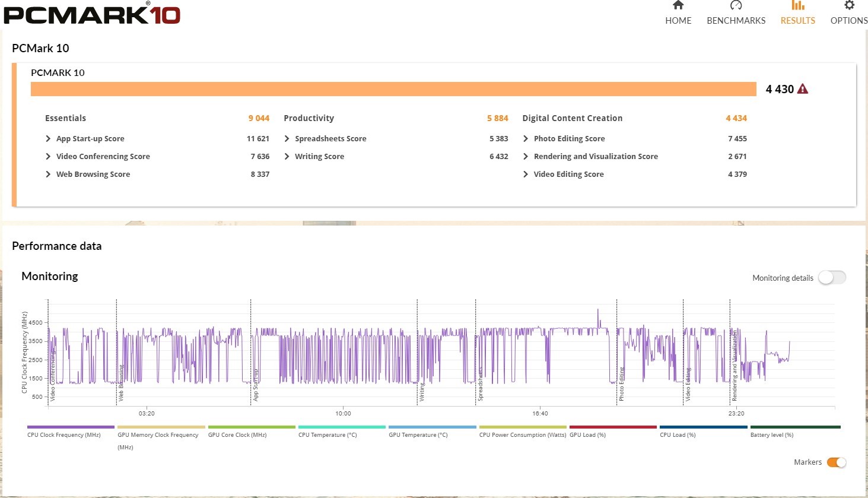Click the Spreadsheets chart marker
Viewport: 868px width, 498px height.
(481, 384)
